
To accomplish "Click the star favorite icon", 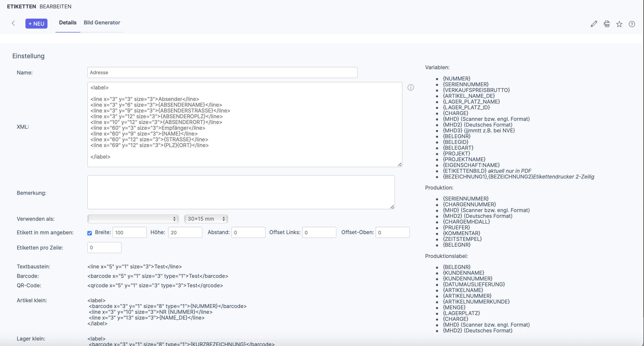I will point(619,24).
